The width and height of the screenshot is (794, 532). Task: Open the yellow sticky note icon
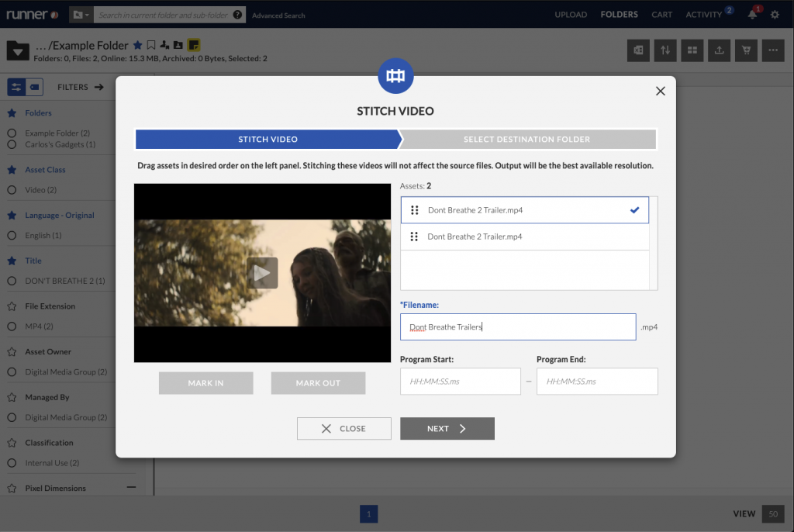pyautogui.click(x=193, y=45)
